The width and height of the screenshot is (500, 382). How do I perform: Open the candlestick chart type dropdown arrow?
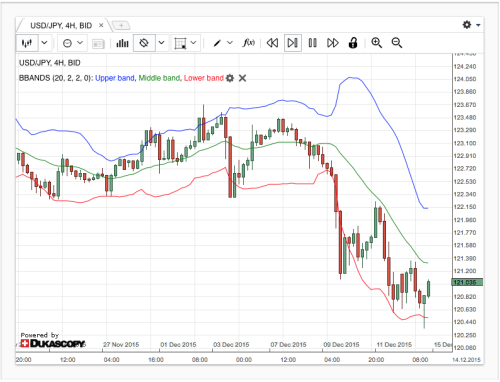click(44, 43)
